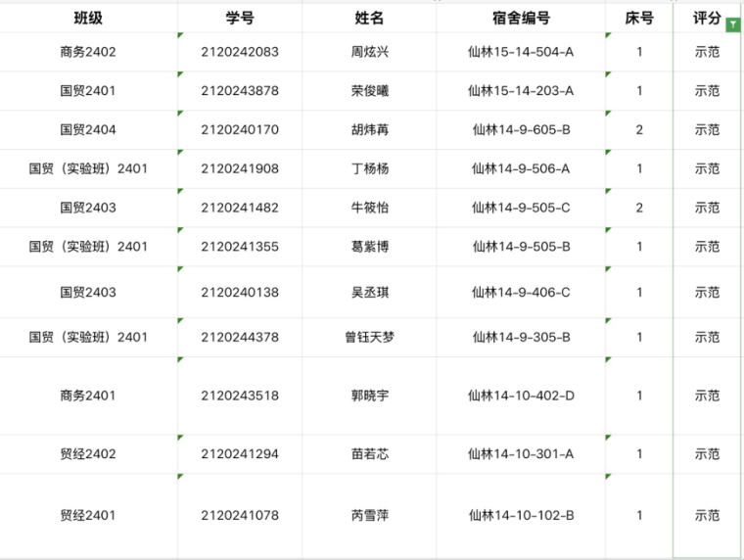This screenshot has width=744, height=560.
Task: Click student ID 2120241355
Action: click(x=240, y=247)
